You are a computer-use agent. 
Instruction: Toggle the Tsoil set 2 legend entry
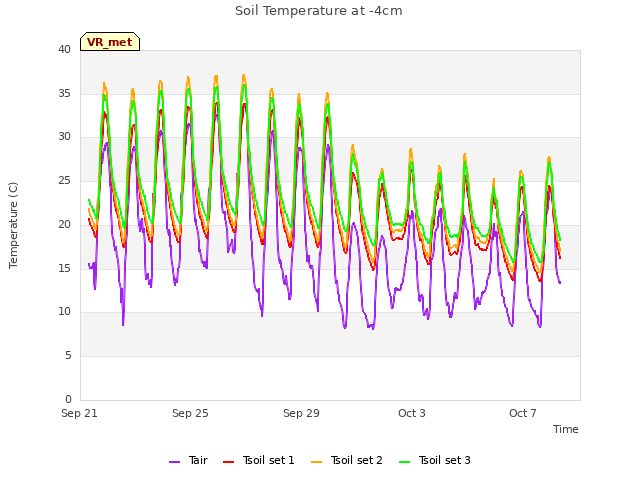tap(347, 460)
